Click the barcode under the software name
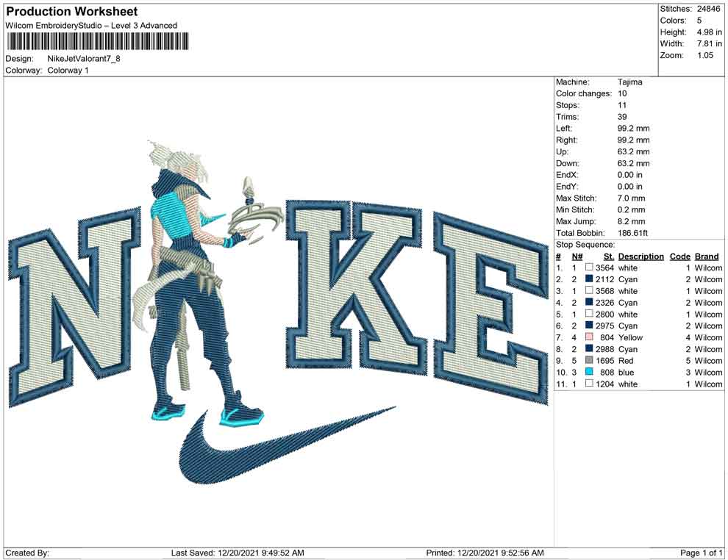Image resolution: width=728 pixels, height=560 pixels. pyautogui.click(x=98, y=41)
